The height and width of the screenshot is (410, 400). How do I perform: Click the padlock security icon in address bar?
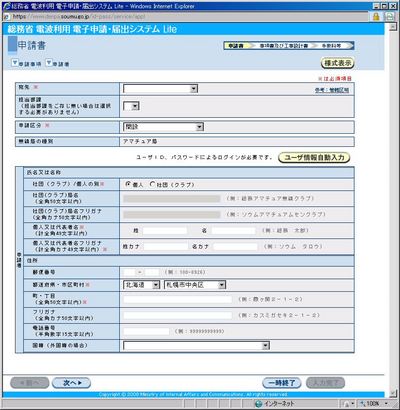pos(376,16)
